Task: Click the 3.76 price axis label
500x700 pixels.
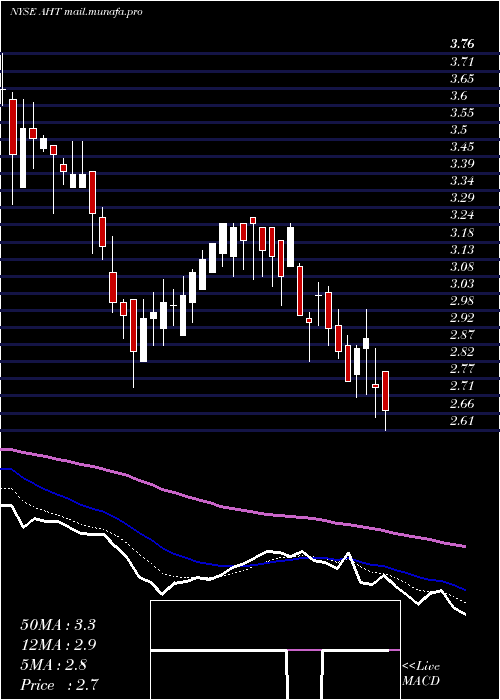Action: (x=462, y=44)
